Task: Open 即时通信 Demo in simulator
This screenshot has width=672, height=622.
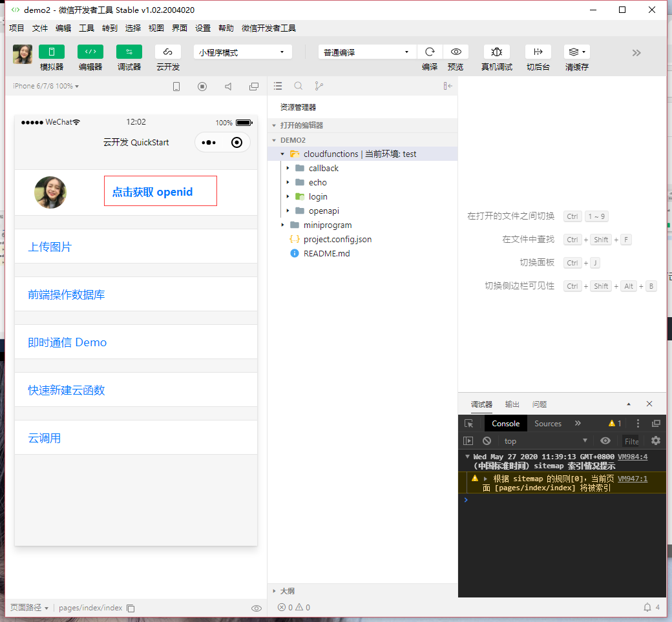Action: point(67,342)
